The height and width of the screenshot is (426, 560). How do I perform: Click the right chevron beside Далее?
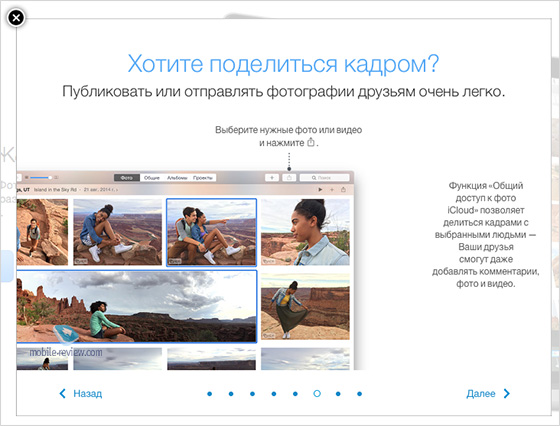point(507,394)
